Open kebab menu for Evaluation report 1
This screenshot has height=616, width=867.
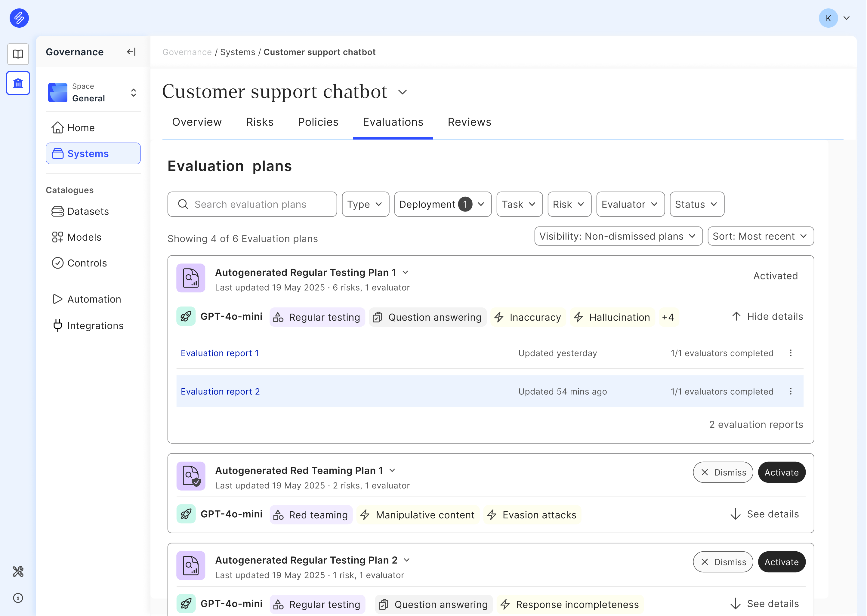coord(790,353)
